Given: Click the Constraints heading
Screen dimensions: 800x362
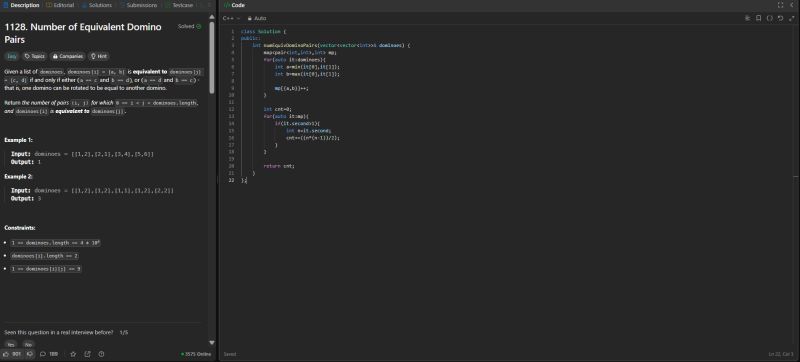Looking at the screenshot, I should [x=20, y=228].
